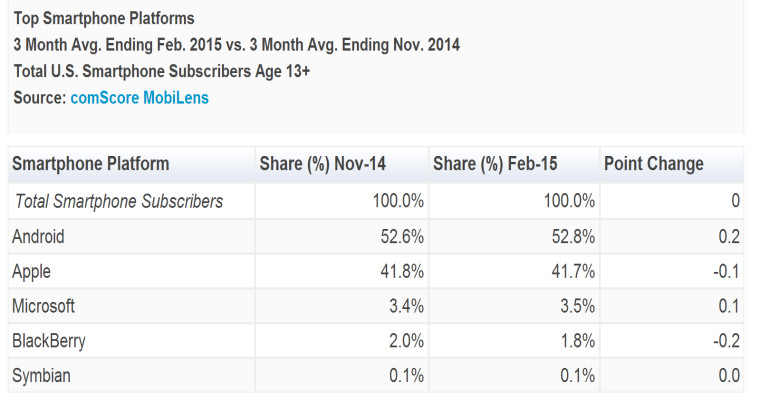Select the Share (%) Nov-14 column header
Image resolution: width=760 pixels, height=405 pixels.
pyautogui.click(x=323, y=164)
